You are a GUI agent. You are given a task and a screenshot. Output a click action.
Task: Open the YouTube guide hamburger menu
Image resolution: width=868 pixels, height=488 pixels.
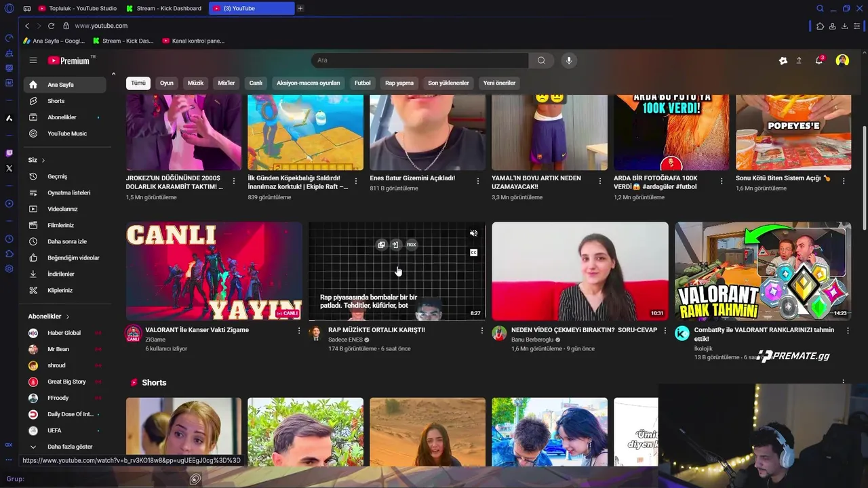tap(33, 60)
